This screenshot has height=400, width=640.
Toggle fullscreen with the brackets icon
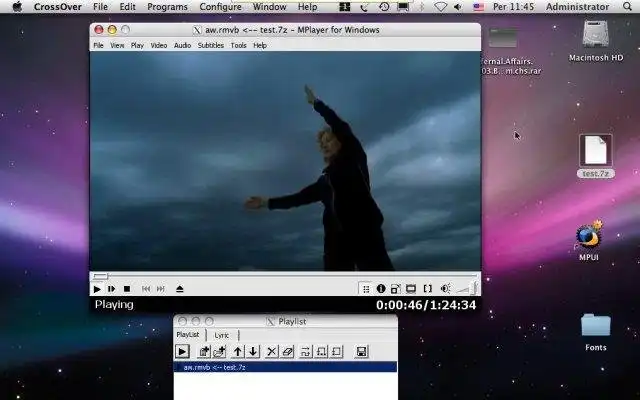[x=427, y=289]
